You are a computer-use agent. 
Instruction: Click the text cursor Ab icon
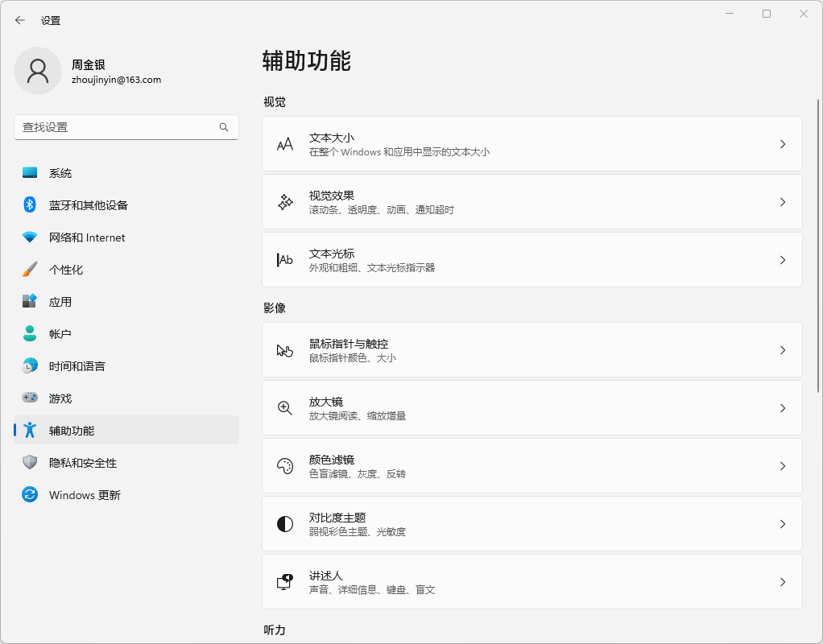[285, 260]
